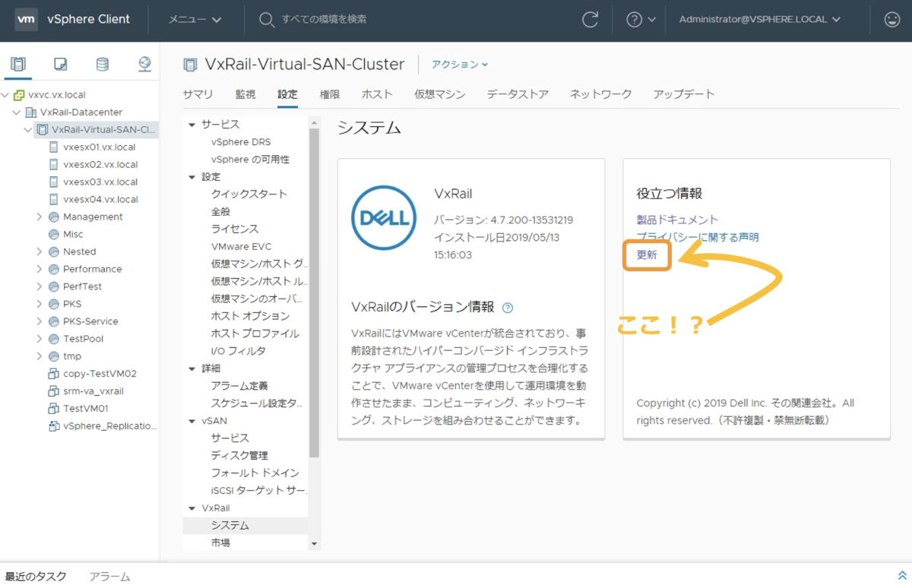Collapse the サービス settings section
The height and width of the screenshot is (588, 912).
pyautogui.click(x=192, y=125)
